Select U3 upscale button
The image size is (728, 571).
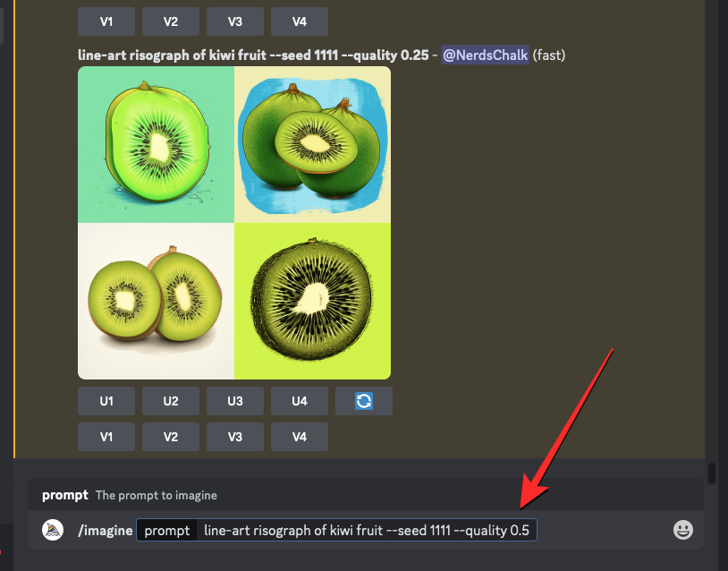[x=235, y=401]
